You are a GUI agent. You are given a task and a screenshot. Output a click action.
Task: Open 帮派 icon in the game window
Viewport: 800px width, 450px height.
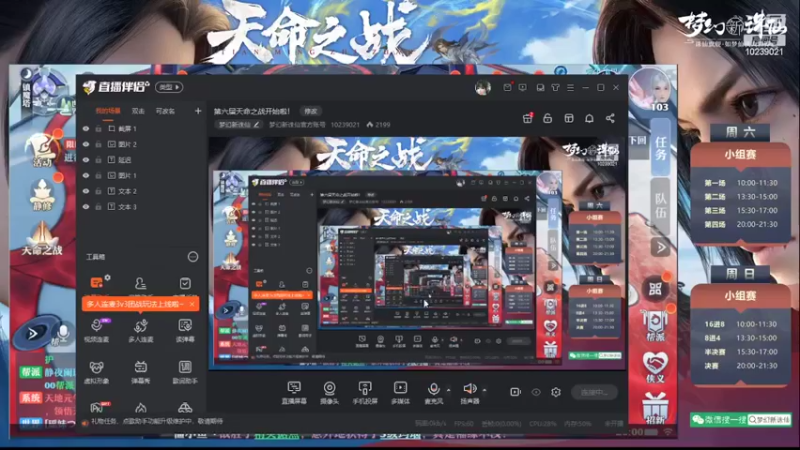[655, 325]
